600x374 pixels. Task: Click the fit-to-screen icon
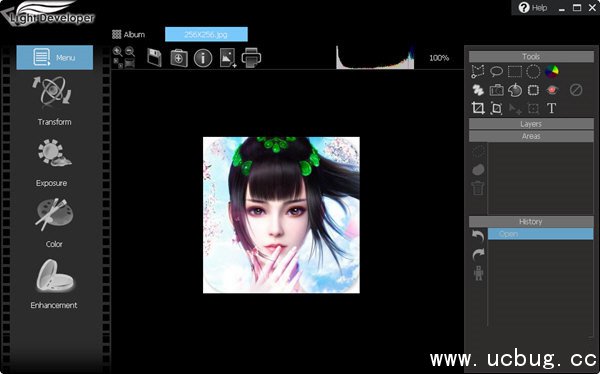point(130,63)
